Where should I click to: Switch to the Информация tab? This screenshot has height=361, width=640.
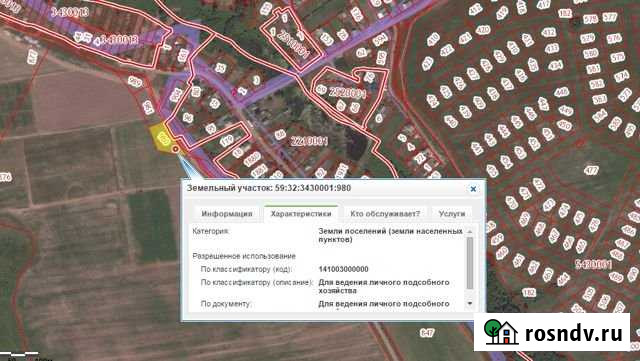point(227,214)
